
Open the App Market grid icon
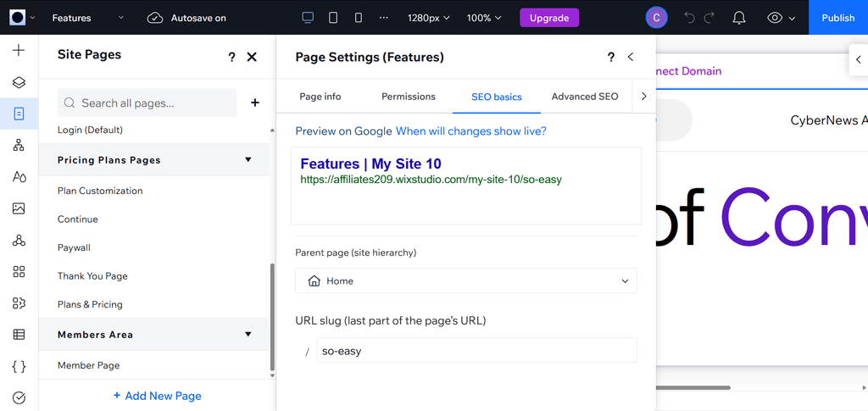tap(19, 272)
